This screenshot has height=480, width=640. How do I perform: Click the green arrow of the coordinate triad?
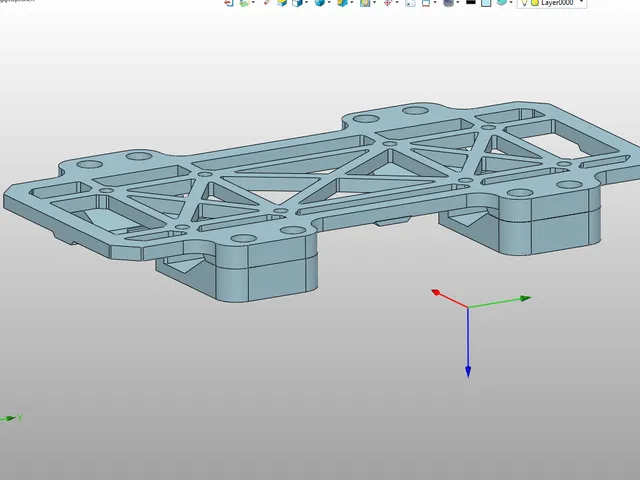500,302
